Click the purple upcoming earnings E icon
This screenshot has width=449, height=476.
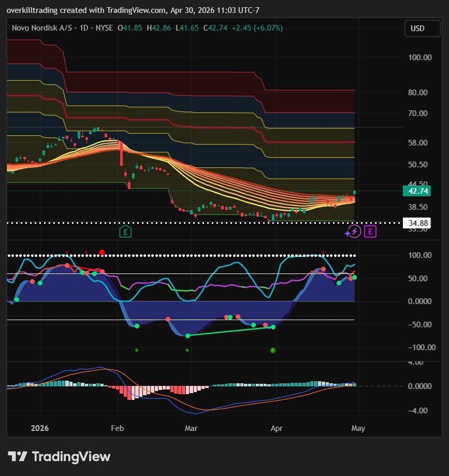click(x=370, y=232)
